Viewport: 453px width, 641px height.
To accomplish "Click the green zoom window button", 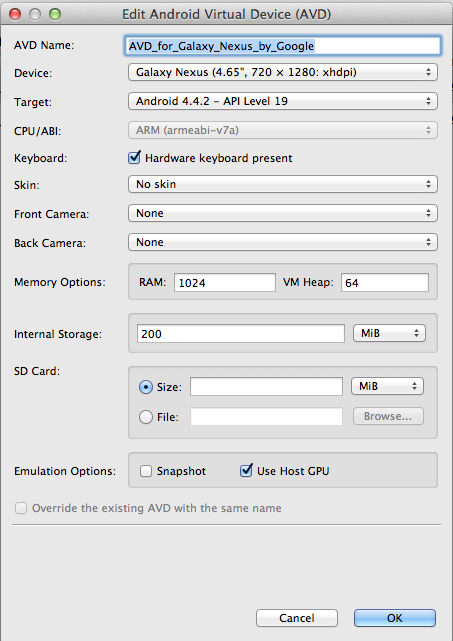I will (55, 14).
